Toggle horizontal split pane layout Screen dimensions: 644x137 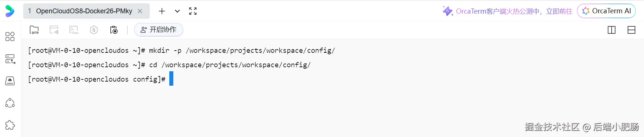coord(631,30)
